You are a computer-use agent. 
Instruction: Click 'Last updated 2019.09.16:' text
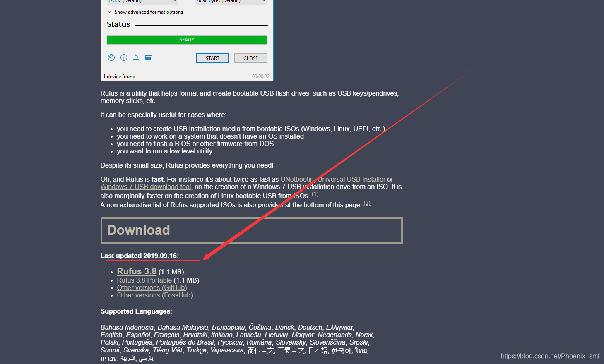click(140, 256)
